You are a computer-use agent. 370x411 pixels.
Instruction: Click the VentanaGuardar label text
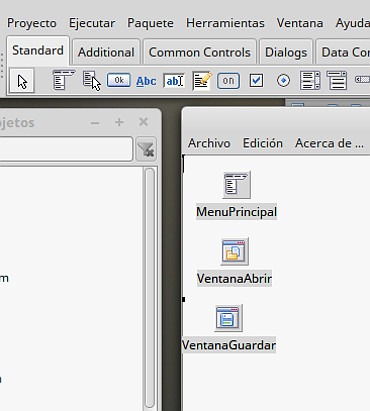(229, 345)
